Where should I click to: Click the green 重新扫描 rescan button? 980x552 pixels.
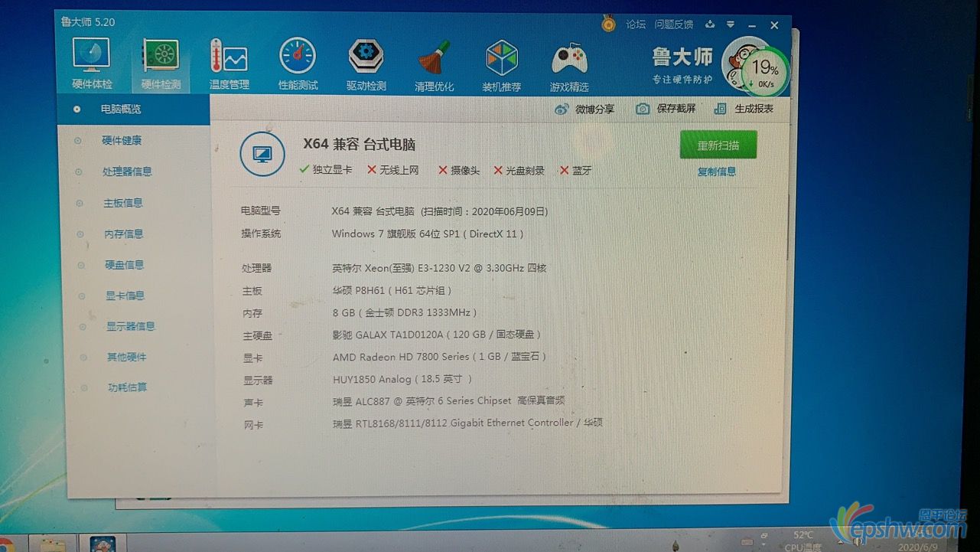click(x=718, y=145)
